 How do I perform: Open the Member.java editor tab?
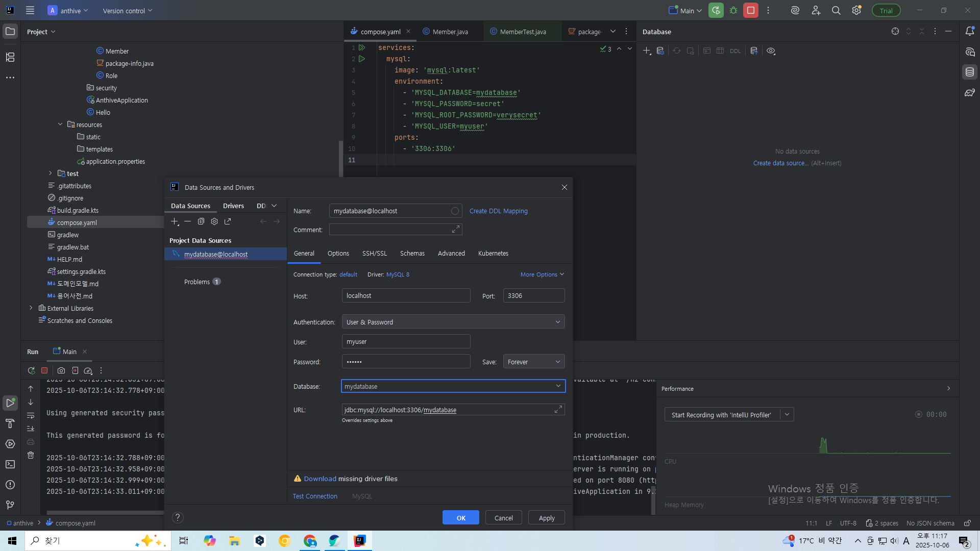[x=450, y=32]
